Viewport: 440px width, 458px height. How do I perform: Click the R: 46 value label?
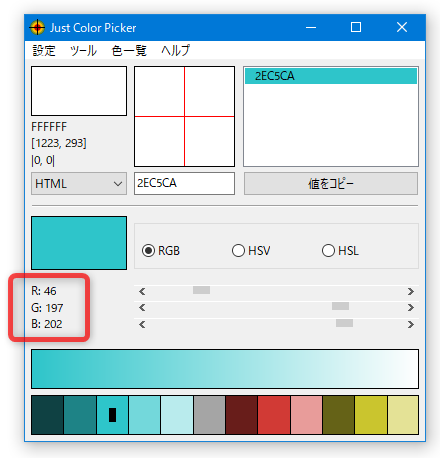(44, 291)
